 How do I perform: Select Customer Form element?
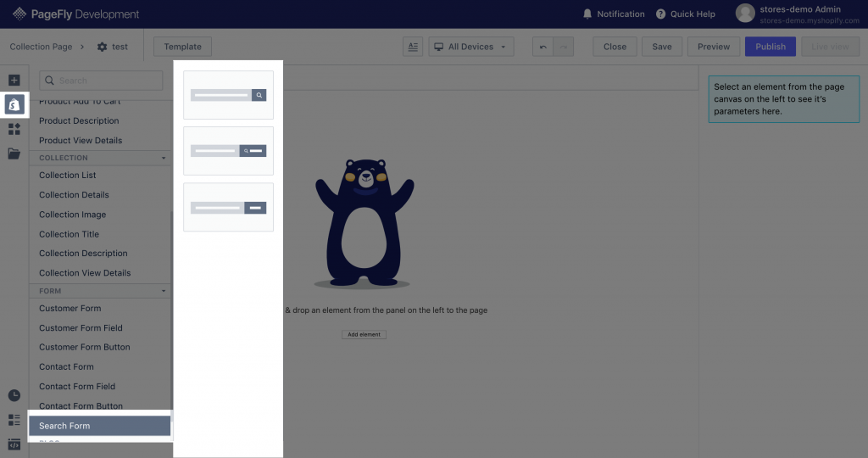tap(70, 309)
